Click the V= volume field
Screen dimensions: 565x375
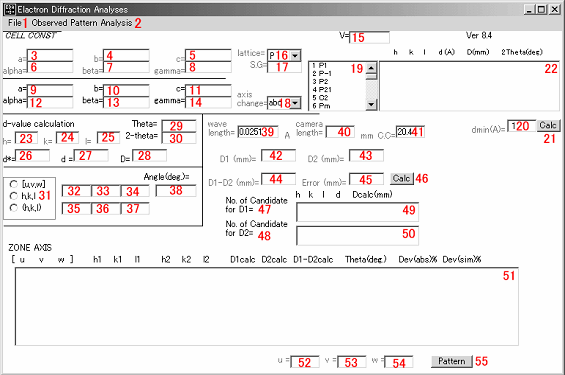pos(369,37)
